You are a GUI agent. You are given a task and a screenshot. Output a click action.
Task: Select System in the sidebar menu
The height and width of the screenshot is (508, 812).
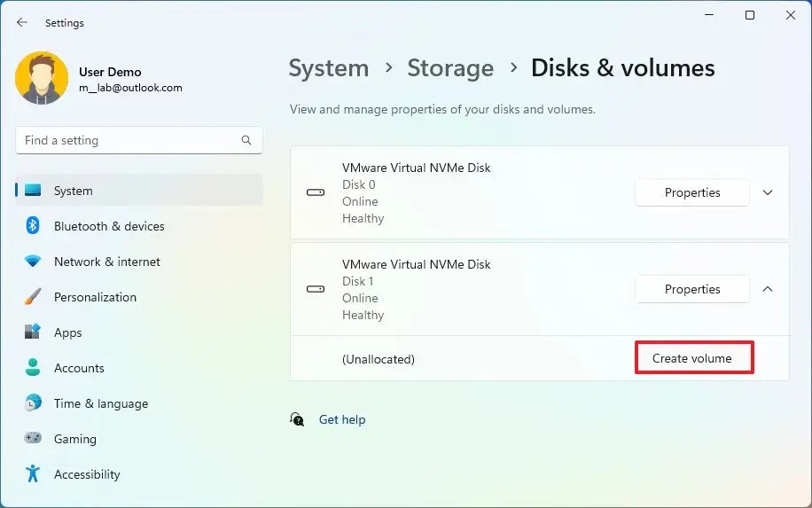[x=73, y=191]
